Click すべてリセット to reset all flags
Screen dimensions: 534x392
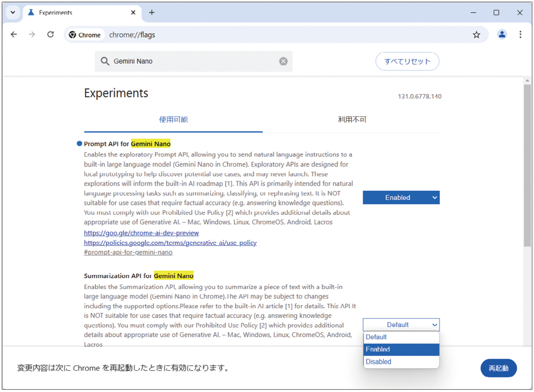pyautogui.click(x=407, y=61)
